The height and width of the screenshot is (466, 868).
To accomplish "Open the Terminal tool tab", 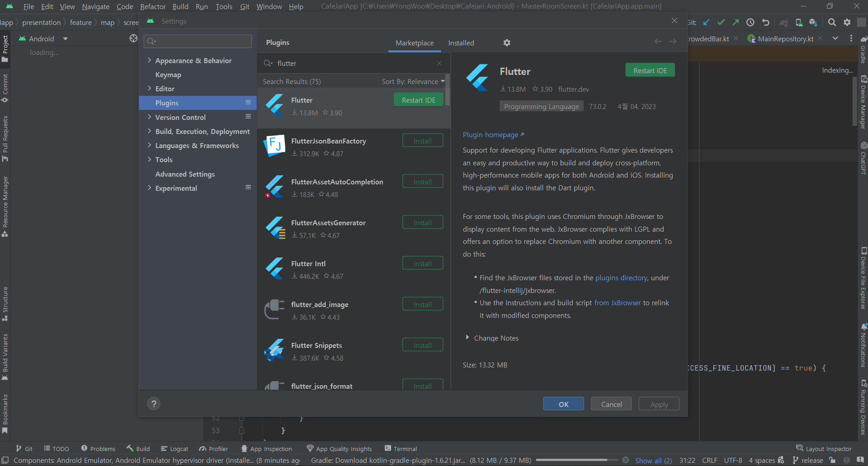I will coord(401,449).
